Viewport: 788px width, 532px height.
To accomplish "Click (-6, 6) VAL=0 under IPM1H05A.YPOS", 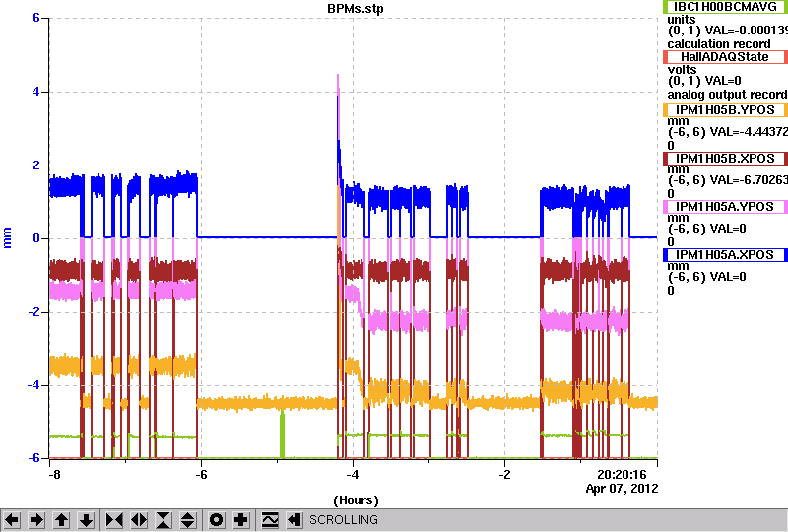I will click(707, 229).
